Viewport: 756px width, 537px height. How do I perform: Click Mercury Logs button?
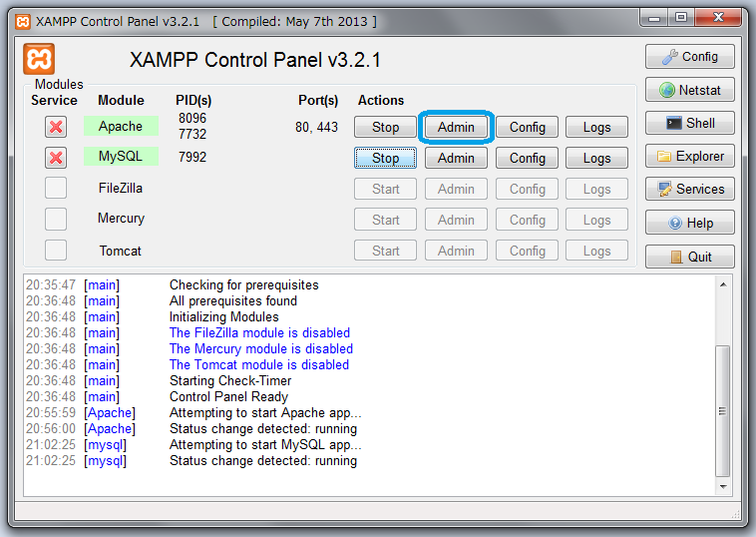tap(596, 220)
